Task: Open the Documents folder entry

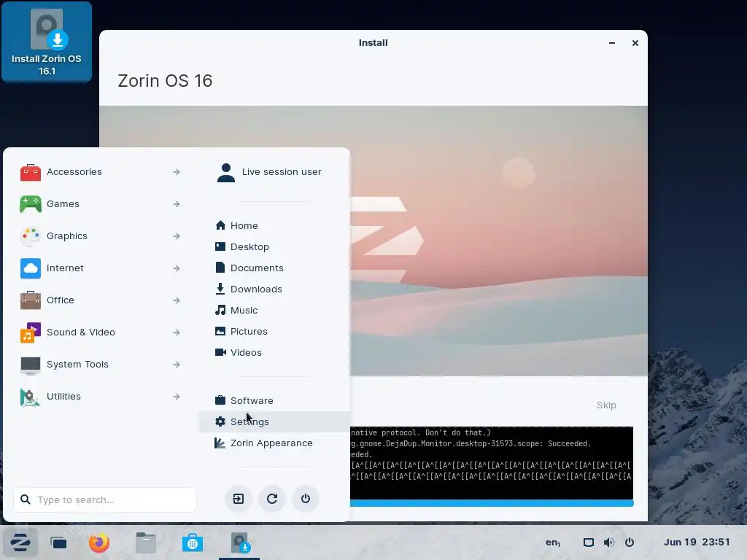Action: click(274, 268)
